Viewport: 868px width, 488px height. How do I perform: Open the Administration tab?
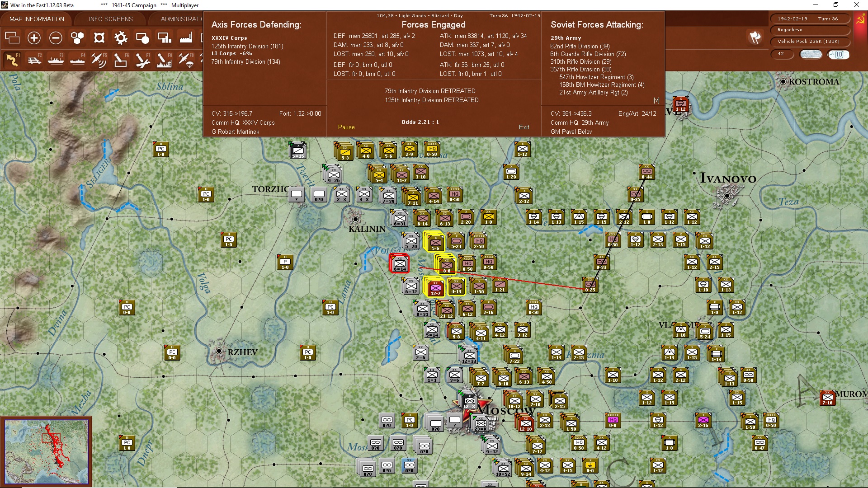tap(181, 19)
